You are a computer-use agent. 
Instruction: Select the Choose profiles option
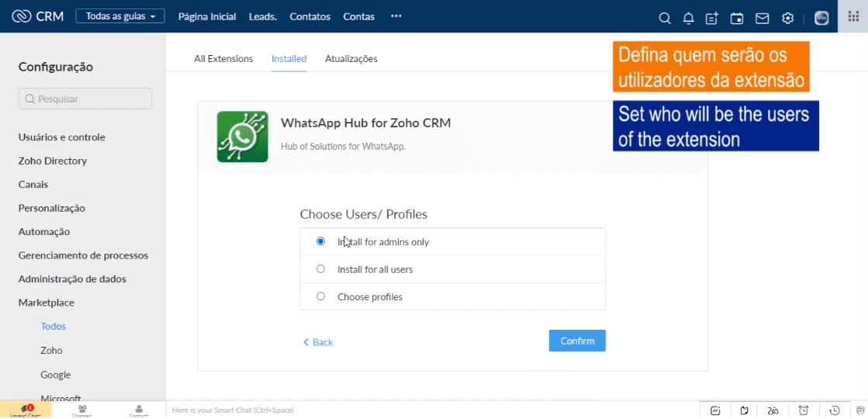[x=321, y=296]
